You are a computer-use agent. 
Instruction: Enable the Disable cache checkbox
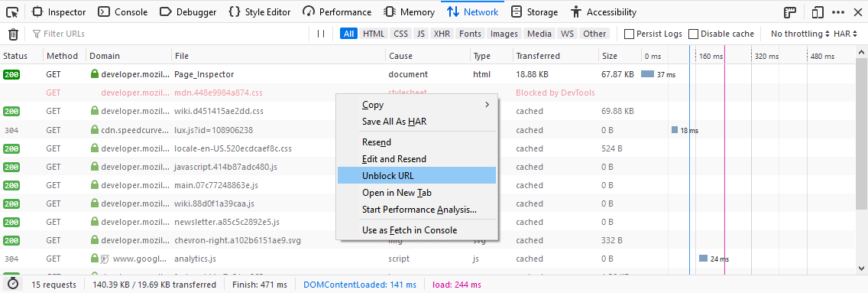(x=693, y=34)
